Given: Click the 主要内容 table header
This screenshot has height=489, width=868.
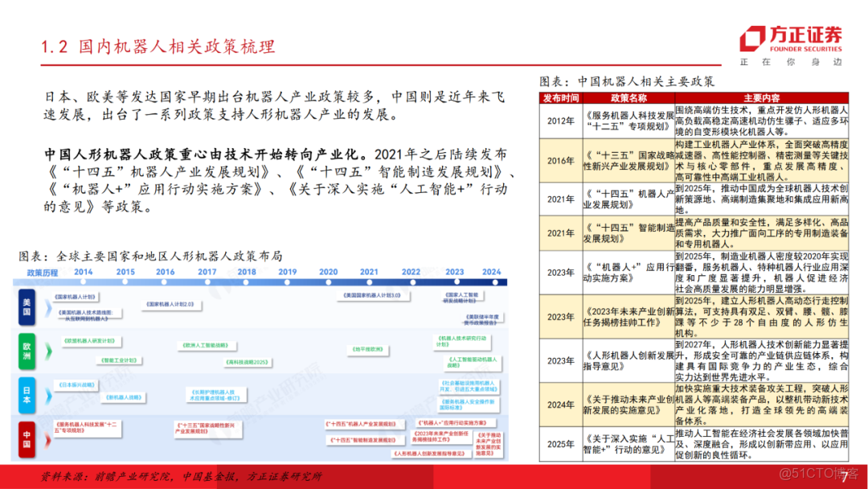Looking at the screenshot, I should pyautogui.click(x=764, y=97).
